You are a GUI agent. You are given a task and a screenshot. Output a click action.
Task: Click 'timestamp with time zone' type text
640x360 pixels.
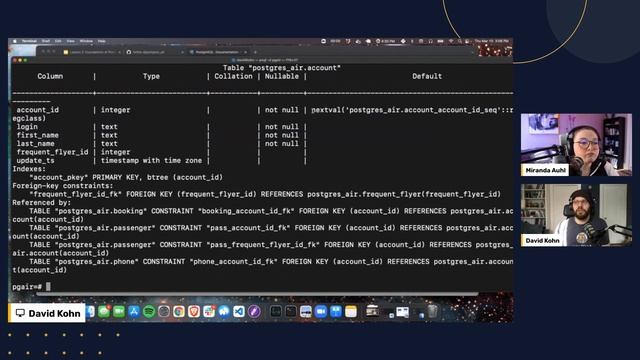151,160
